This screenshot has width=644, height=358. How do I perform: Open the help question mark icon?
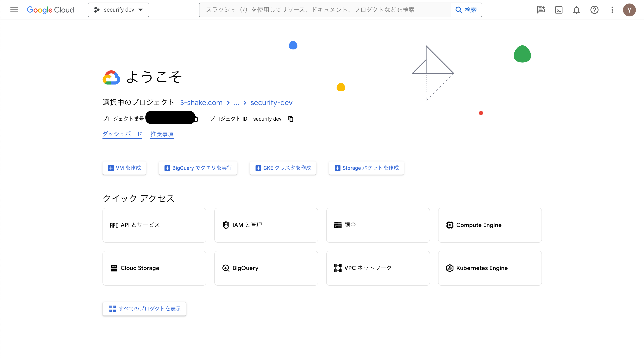pyautogui.click(x=594, y=10)
